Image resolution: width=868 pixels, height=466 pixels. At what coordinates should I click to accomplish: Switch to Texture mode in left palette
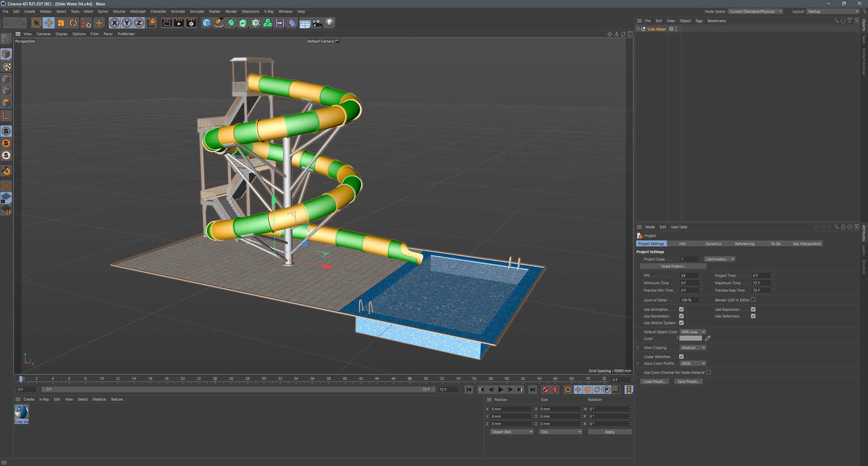coord(6,66)
